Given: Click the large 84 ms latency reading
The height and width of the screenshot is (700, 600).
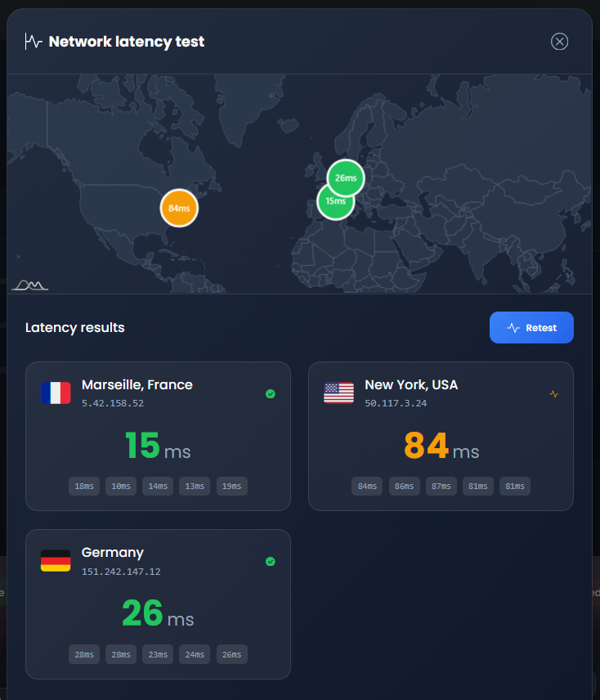Looking at the screenshot, I should pos(441,446).
